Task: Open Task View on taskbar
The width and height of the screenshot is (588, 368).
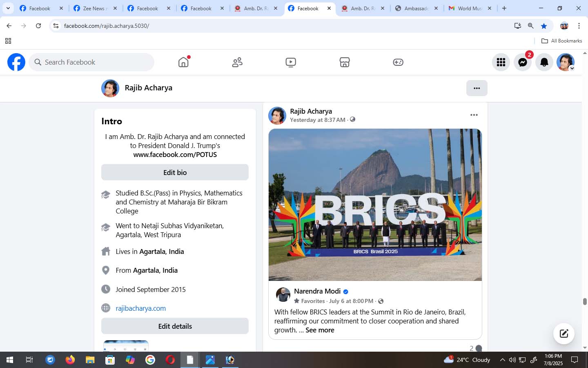Action: point(29,360)
